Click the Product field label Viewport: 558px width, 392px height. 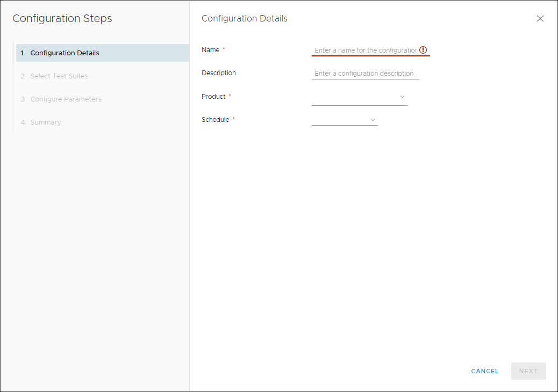coord(213,97)
